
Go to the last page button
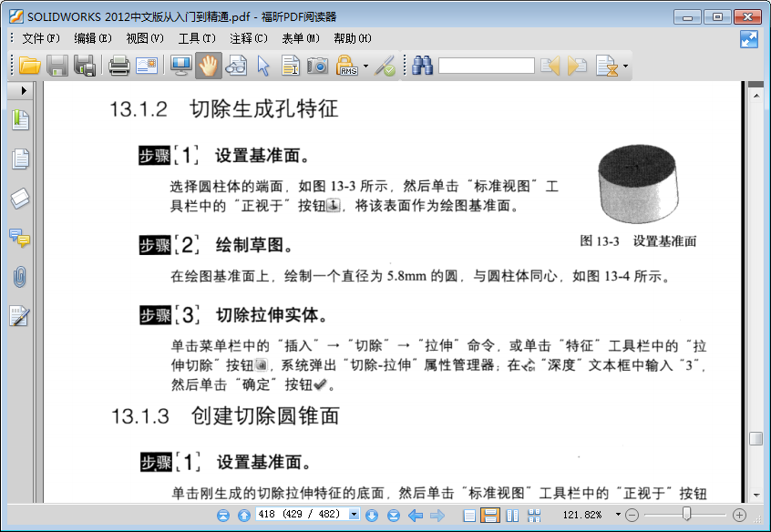(x=394, y=516)
